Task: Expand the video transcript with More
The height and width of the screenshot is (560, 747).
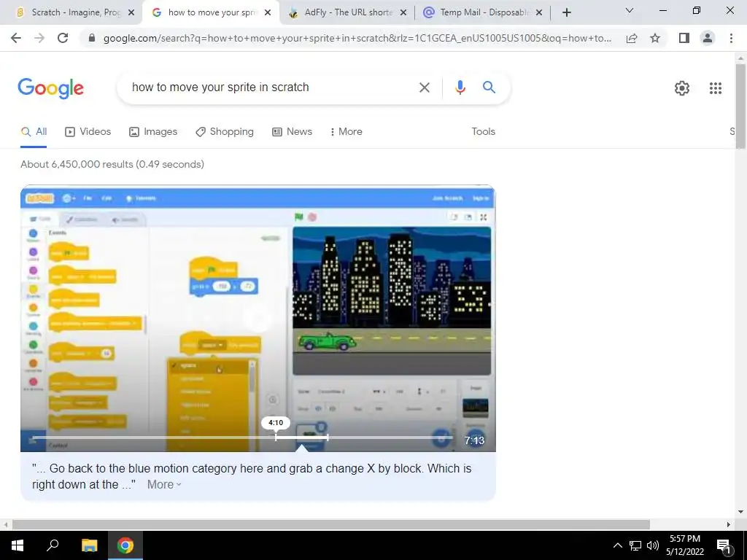Action: pyautogui.click(x=164, y=485)
